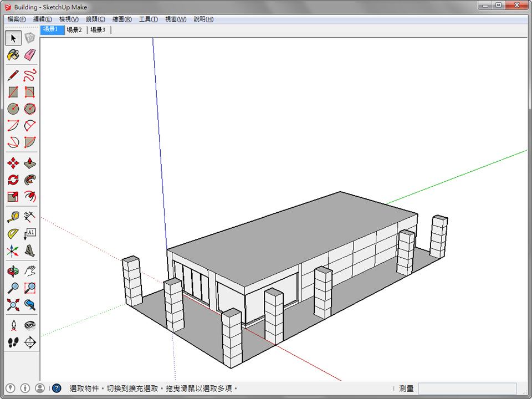Select the Section Plane tool
532x399 pixels.
click(30, 342)
